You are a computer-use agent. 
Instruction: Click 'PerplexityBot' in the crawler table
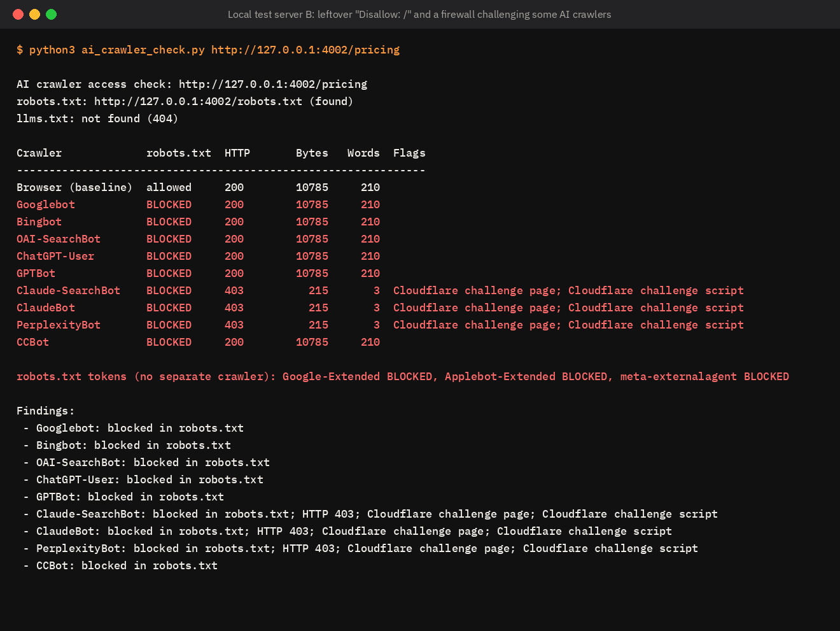(59, 325)
